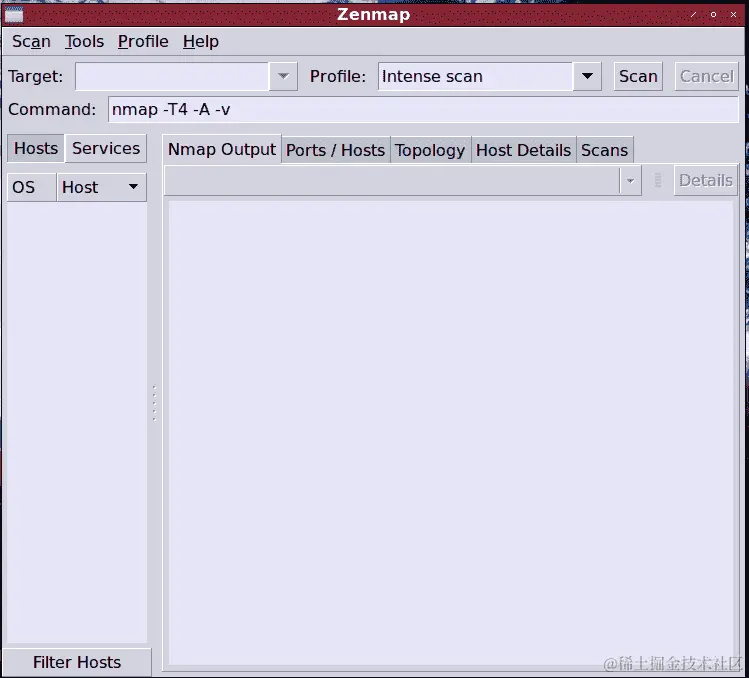Open the Profile menu

(143, 42)
